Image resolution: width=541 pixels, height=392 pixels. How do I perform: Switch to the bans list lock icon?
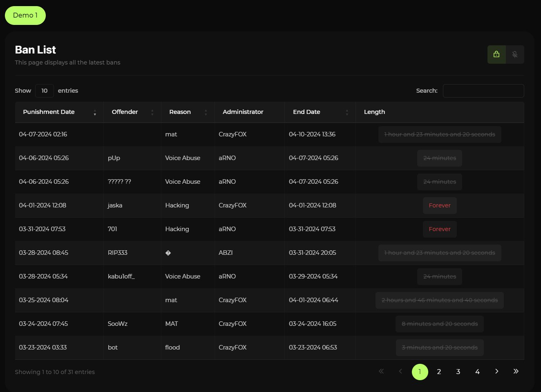point(496,54)
